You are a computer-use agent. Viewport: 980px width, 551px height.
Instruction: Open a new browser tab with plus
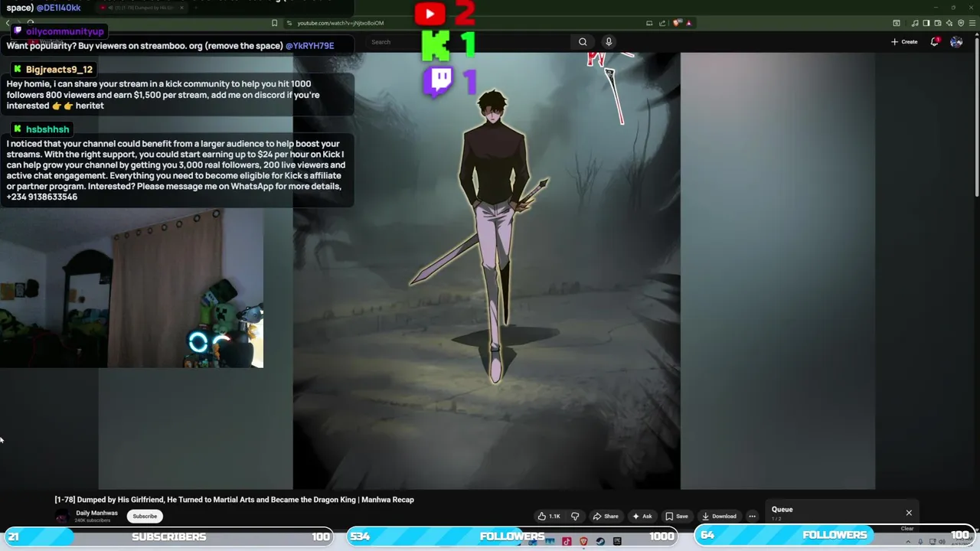(195, 8)
